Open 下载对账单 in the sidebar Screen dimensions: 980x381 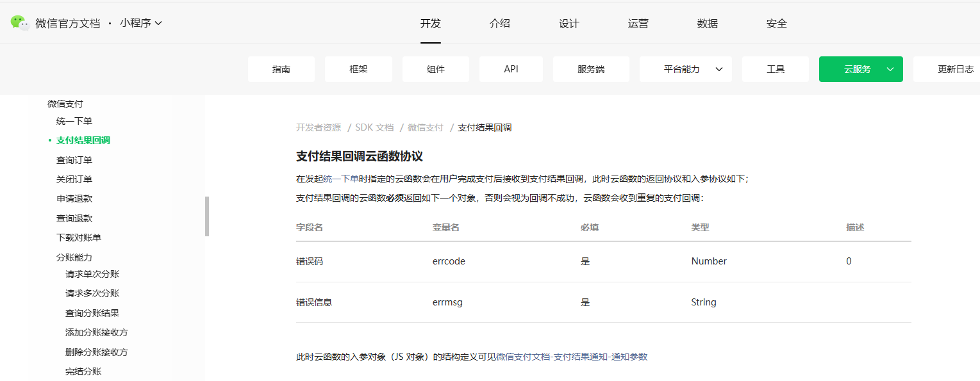[79, 238]
